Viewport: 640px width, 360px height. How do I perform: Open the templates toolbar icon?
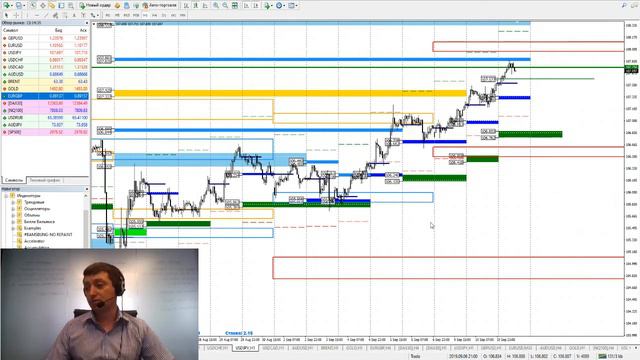point(291,5)
